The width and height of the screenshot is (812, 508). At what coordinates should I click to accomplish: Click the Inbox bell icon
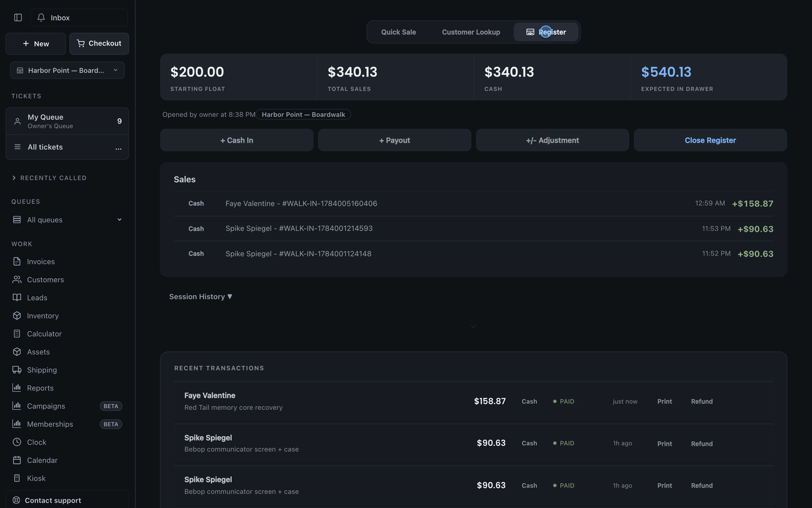[41, 17]
